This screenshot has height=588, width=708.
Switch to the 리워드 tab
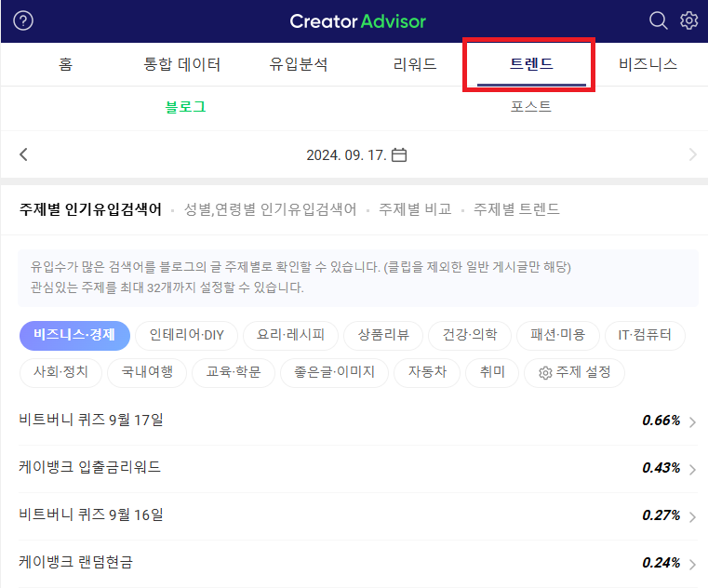pos(415,64)
